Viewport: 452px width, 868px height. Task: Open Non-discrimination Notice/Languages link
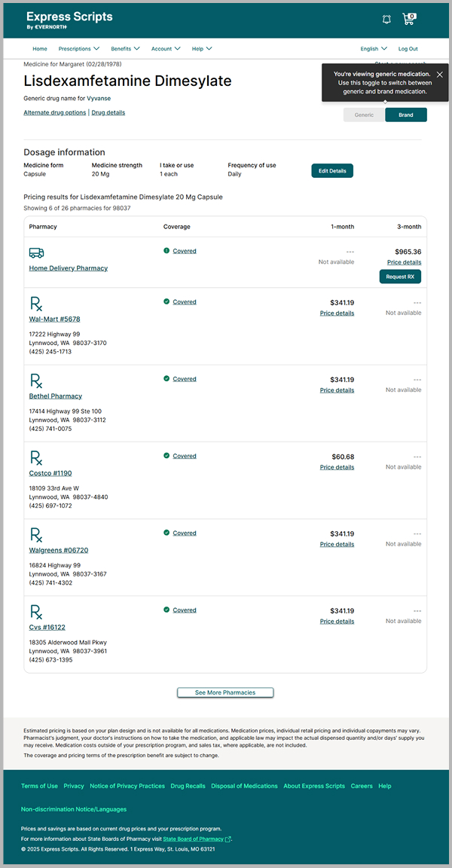pos(74,808)
